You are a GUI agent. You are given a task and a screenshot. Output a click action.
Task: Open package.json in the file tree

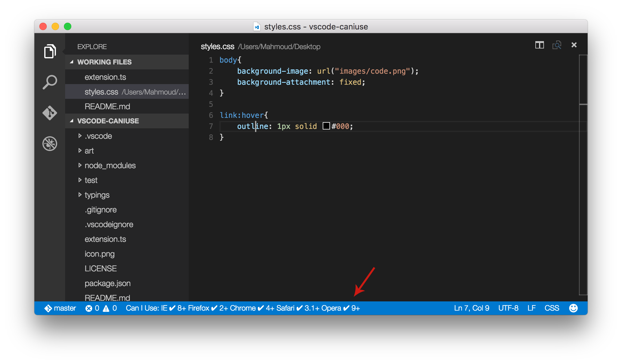point(108,283)
